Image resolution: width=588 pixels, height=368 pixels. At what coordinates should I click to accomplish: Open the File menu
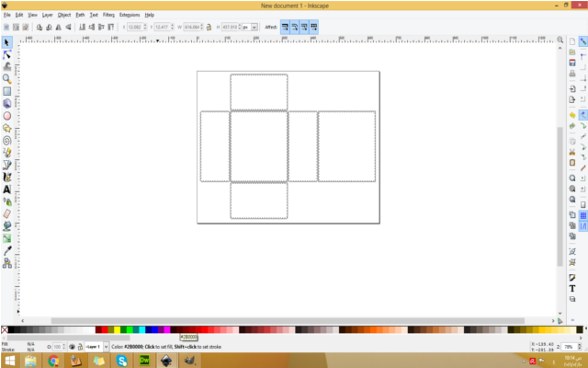7,15
